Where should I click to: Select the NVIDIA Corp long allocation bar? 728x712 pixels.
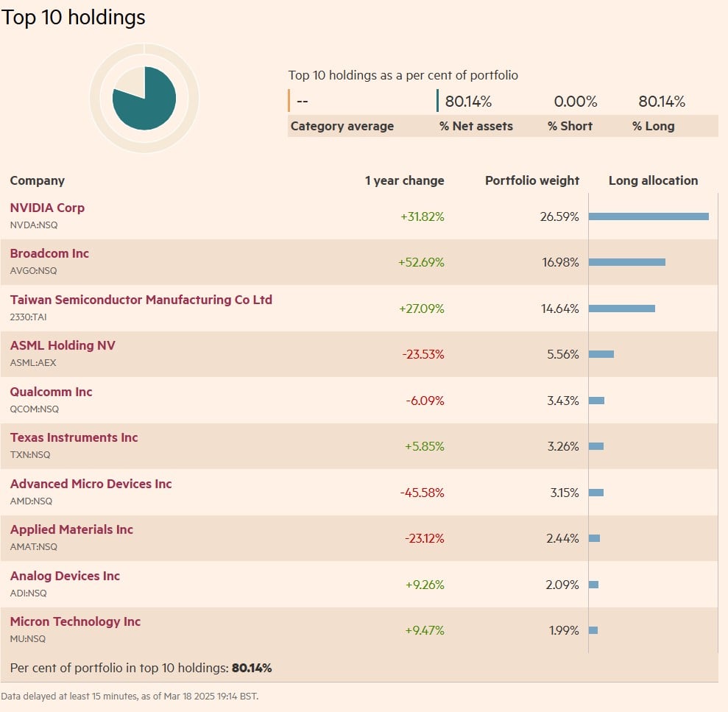pyautogui.click(x=649, y=216)
